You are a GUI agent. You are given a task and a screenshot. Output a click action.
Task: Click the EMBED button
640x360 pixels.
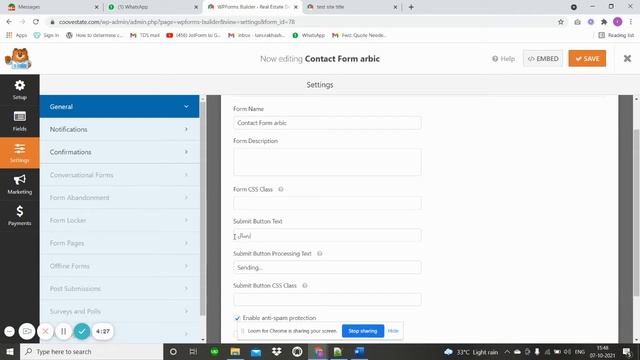[543, 59]
